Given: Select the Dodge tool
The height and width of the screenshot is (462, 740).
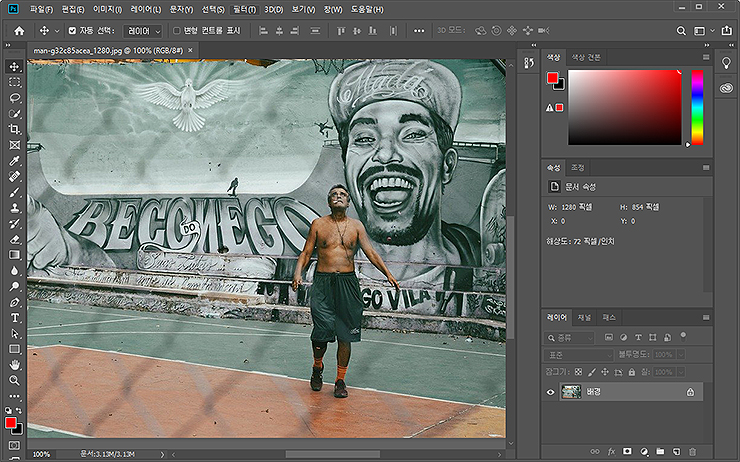Looking at the screenshot, I should pyautogui.click(x=15, y=286).
